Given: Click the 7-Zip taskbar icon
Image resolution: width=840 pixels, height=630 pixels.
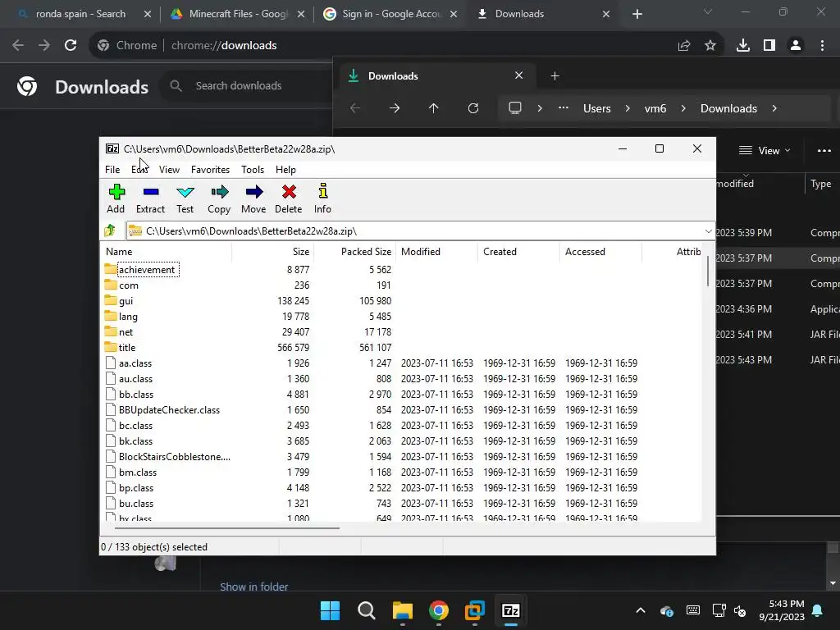Looking at the screenshot, I should (x=511, y=610).
